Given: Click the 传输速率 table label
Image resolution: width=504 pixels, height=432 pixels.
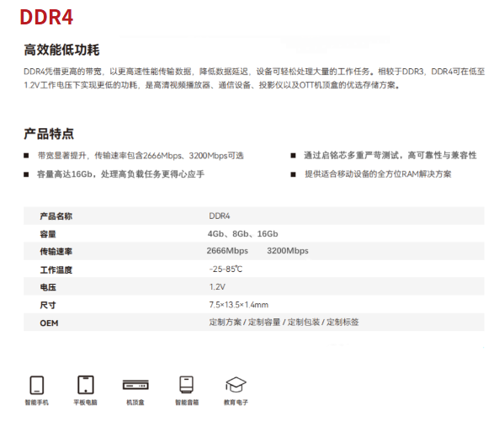Looking at the screenshot, I should [56, 252].
